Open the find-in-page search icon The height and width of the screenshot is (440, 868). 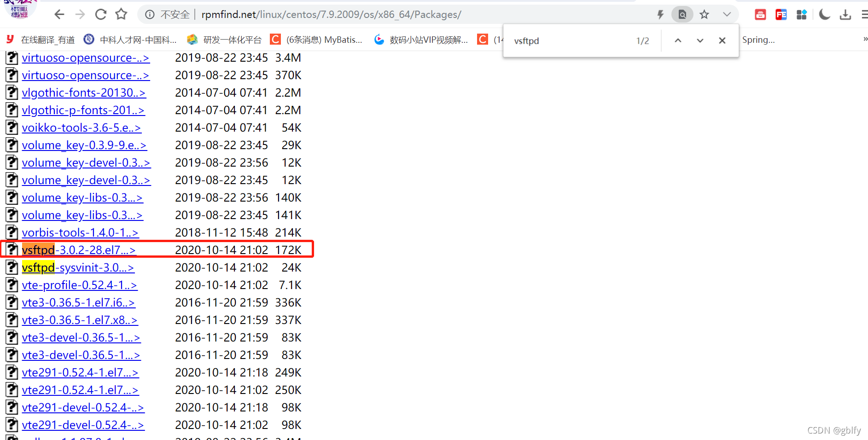tap(682, 15)
